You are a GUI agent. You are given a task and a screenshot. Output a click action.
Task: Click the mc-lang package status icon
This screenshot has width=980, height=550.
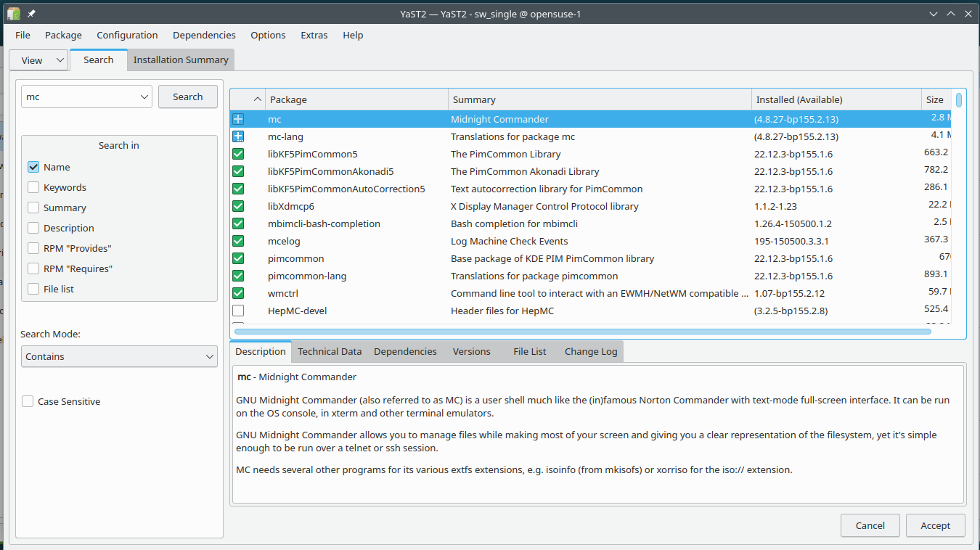(x=238, y=136)
